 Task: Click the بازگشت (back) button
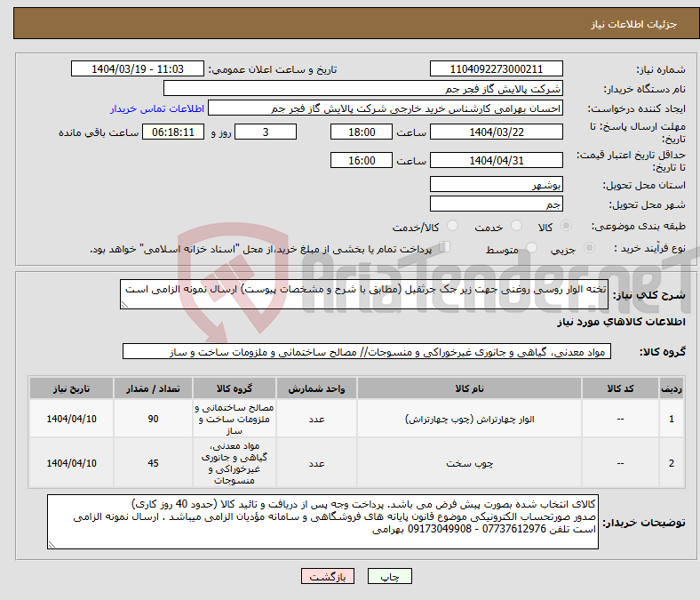click(327, 576)
